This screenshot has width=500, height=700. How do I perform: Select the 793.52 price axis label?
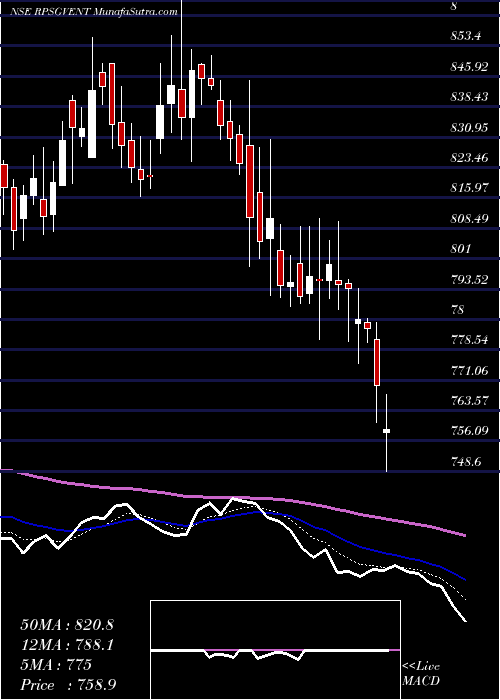469,279
